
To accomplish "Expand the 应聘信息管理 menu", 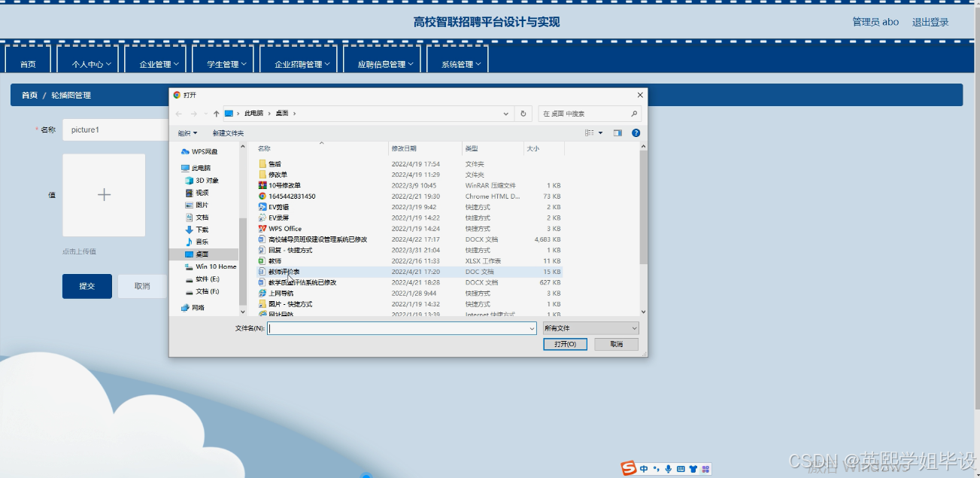I will pos(385,64).
